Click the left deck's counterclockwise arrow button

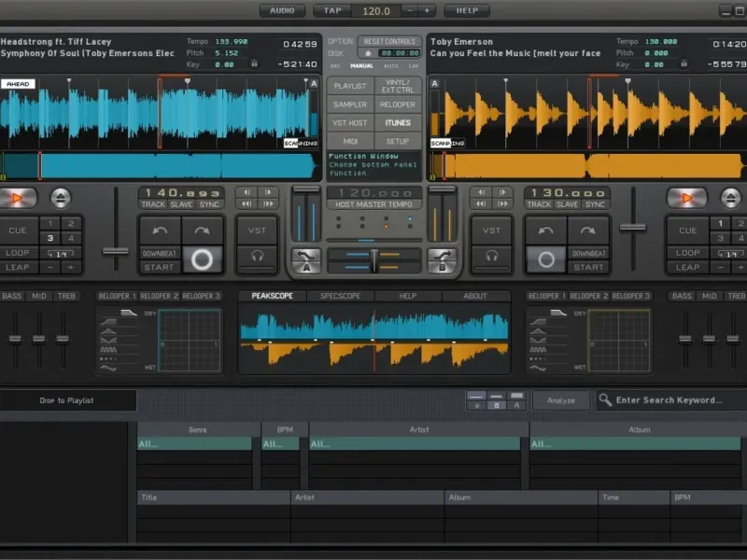click(160, 231)
